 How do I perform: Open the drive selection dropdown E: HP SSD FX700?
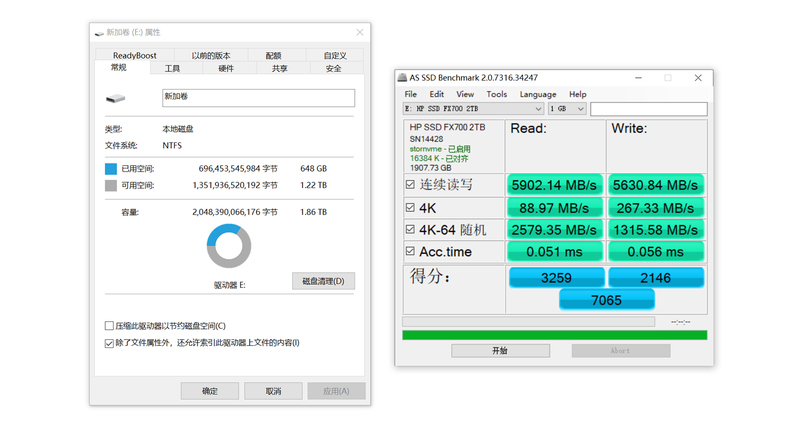coord(473,109)
